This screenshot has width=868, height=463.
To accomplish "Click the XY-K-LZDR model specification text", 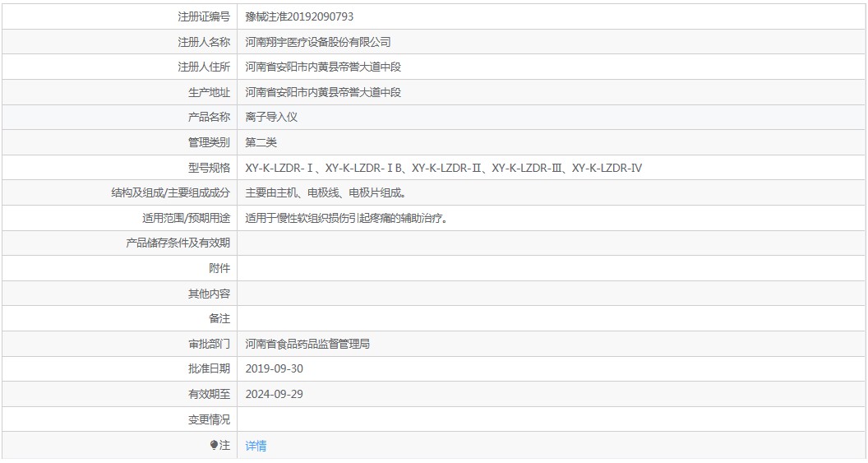I will (443, 168).
